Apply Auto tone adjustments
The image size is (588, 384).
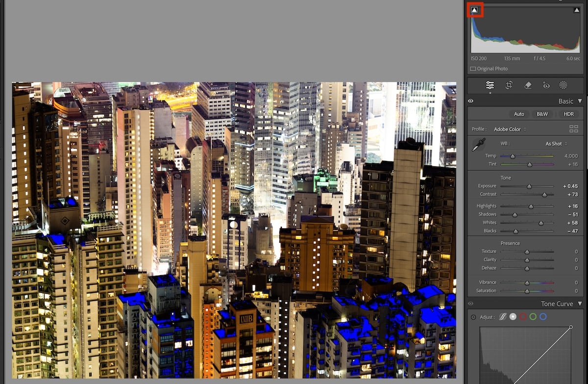[519, 114]
